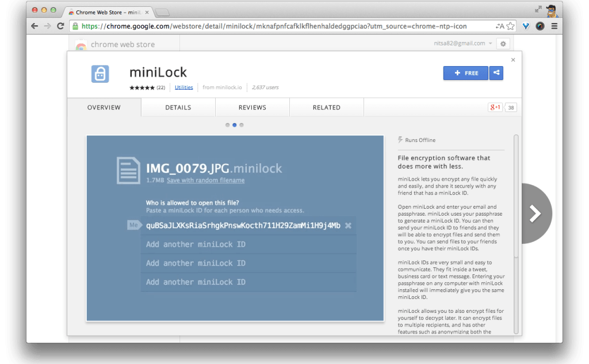Open the Utilities category link
589x364 pixels.
(x=184, y=87)
